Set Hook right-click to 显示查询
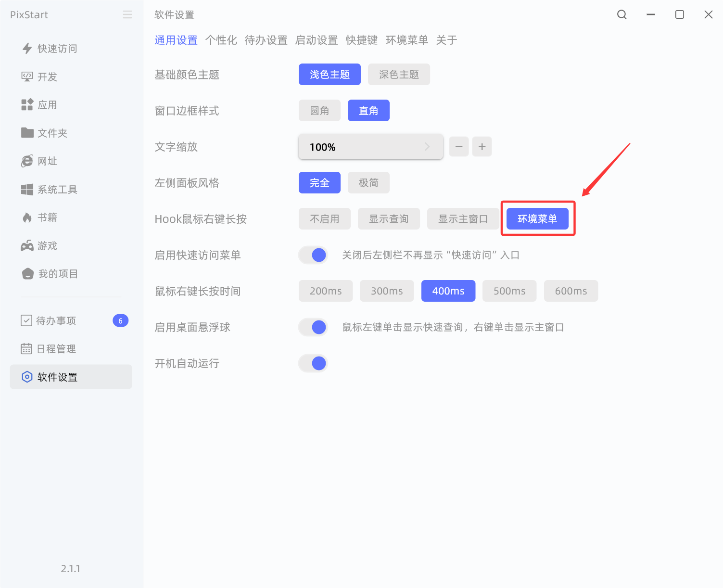The image size is (723, 588). tap(389, 219)
